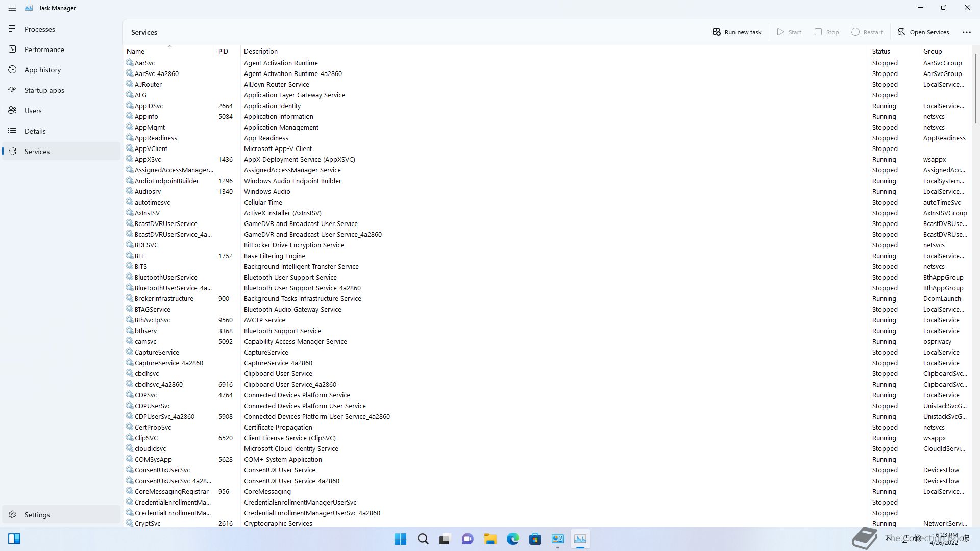
Task: Open the more options ellipsis menu
Action: [967, 32]
